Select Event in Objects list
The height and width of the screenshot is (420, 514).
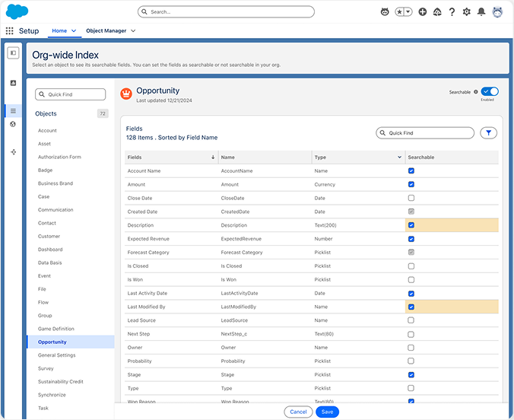click(44, 276)
